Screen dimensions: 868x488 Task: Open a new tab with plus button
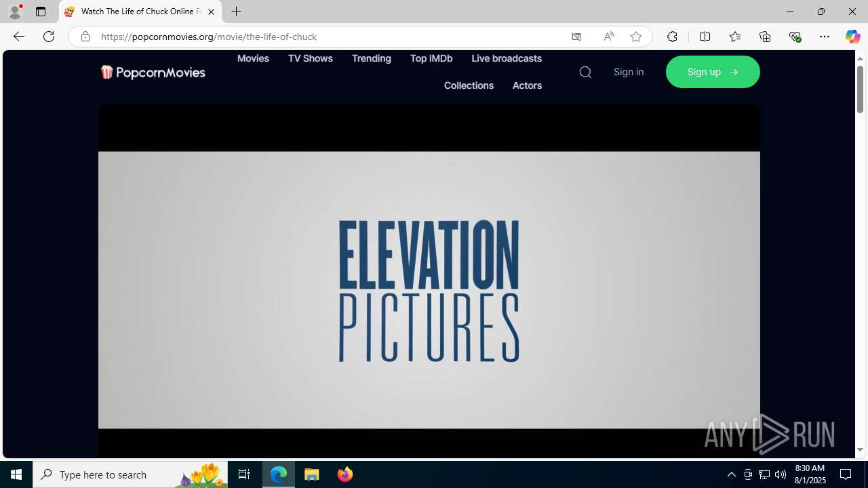236,12
